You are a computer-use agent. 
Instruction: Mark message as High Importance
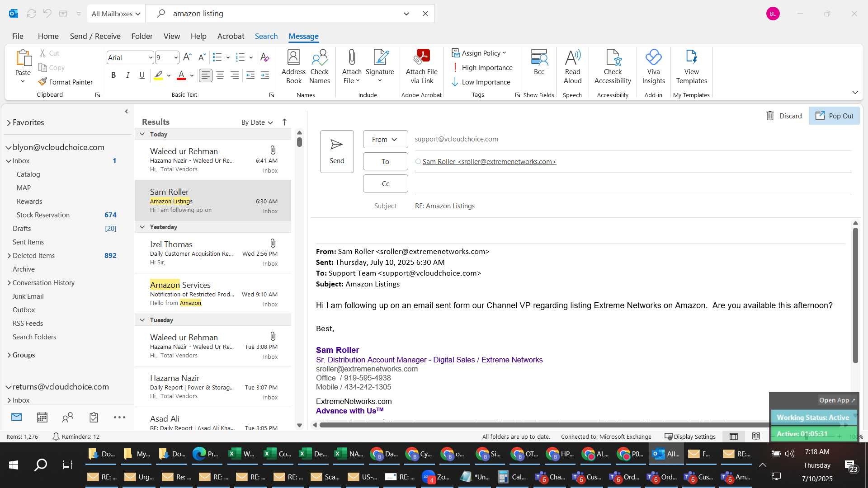point(482,67)
